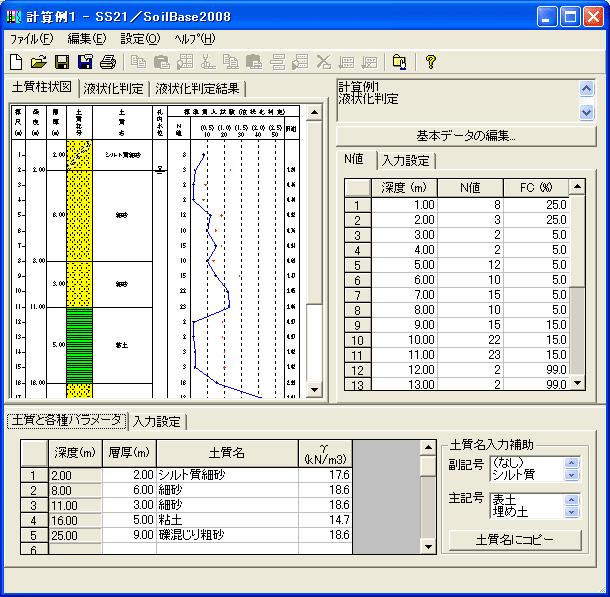The width and height of the screenshot is (610, 597).
Task: Click row header 7 in N値 table
Action: [x=358, y=295]
